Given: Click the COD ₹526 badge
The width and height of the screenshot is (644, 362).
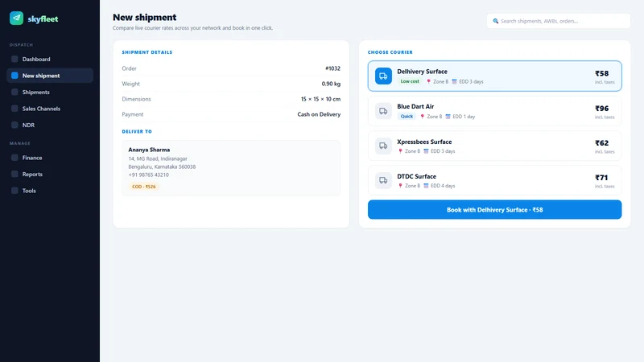Looking at the screenshot, I should coord(144,187).
